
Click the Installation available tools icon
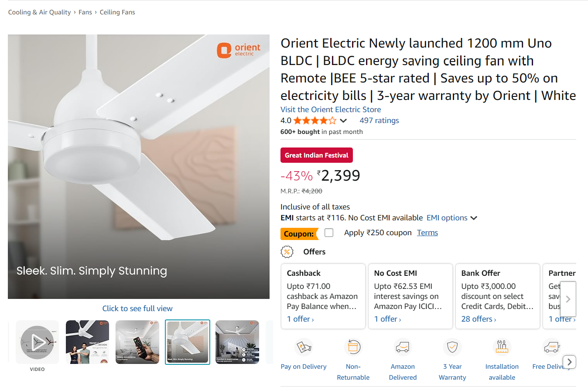502,347
